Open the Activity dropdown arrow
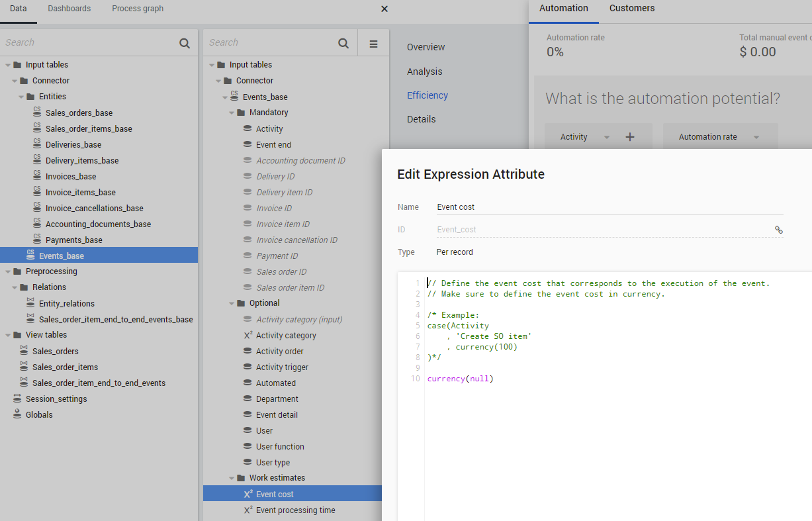812x521 pixels. [x=606, y=137]
